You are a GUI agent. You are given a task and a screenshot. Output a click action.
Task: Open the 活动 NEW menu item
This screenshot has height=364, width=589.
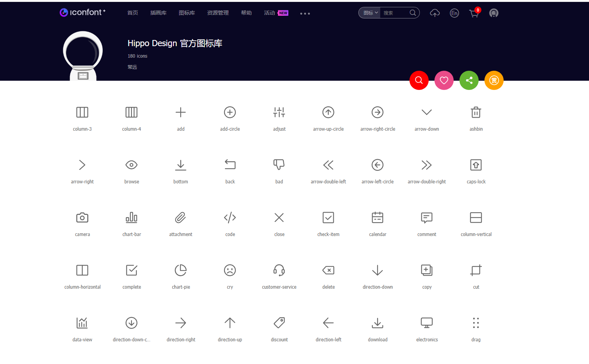[x=276, y=13]
